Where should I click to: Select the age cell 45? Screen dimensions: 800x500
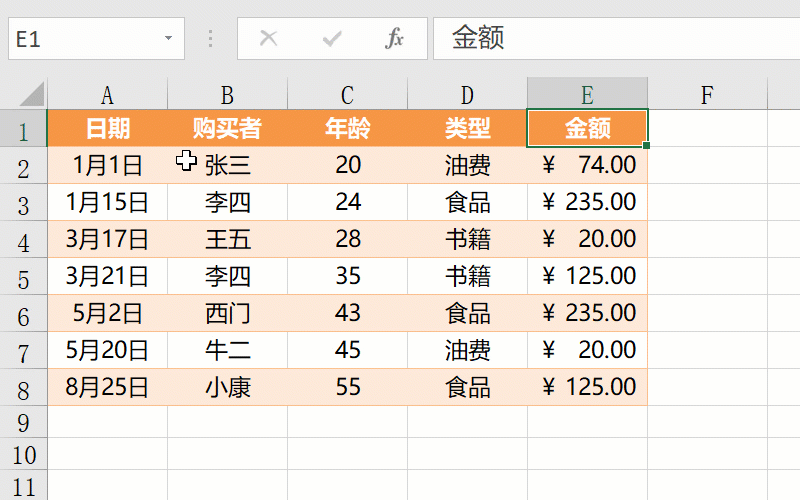point(347,350)
